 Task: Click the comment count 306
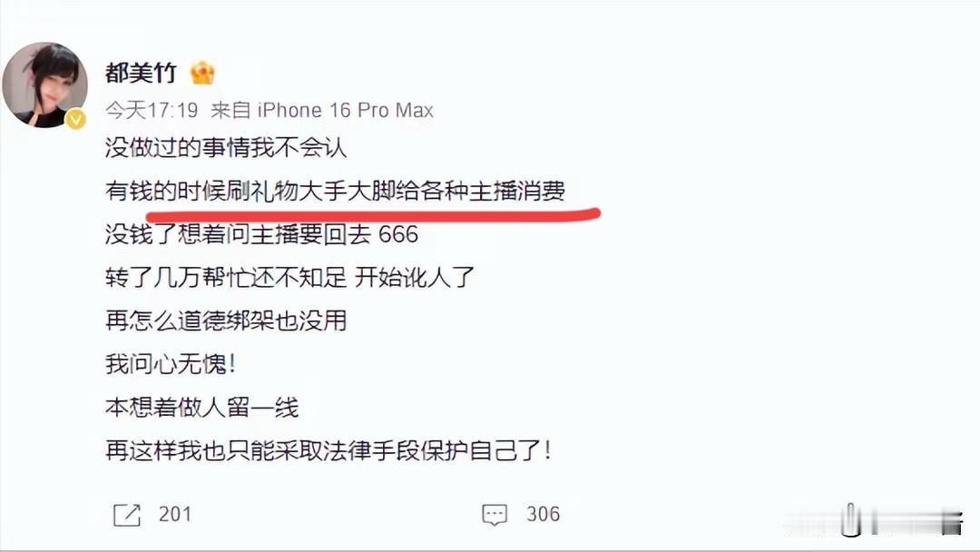pos(543,514)
